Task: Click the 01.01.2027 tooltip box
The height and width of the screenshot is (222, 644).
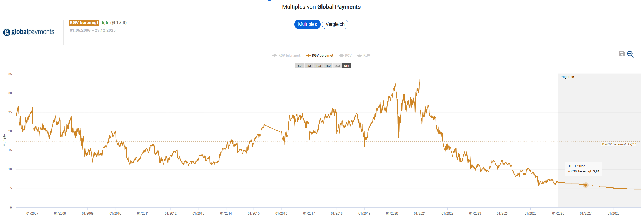Action: [583, 169]
